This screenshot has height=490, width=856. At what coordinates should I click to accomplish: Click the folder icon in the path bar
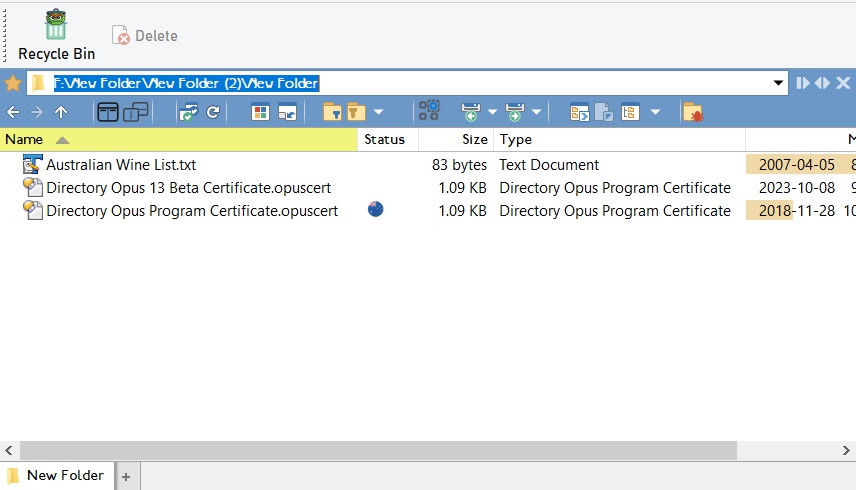click(x=38, y=83)
